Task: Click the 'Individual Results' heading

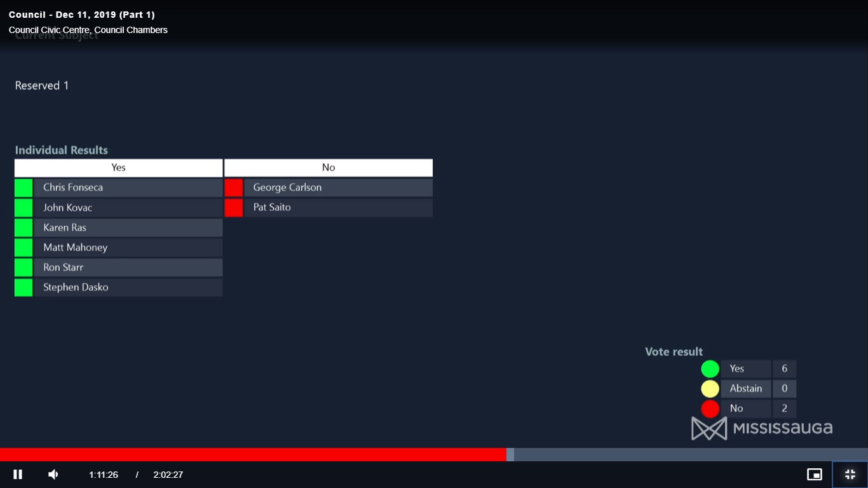Action: pyautogui.click(x=62, y=150)
